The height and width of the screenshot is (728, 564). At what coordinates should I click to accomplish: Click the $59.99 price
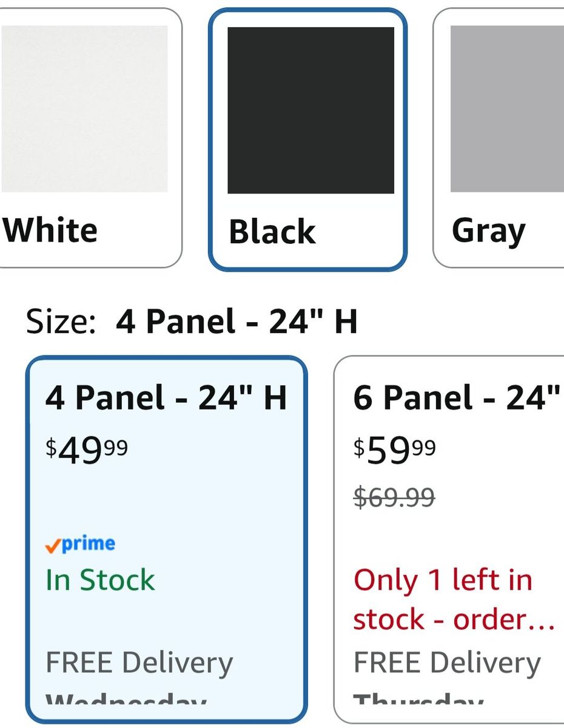point(394,451)
